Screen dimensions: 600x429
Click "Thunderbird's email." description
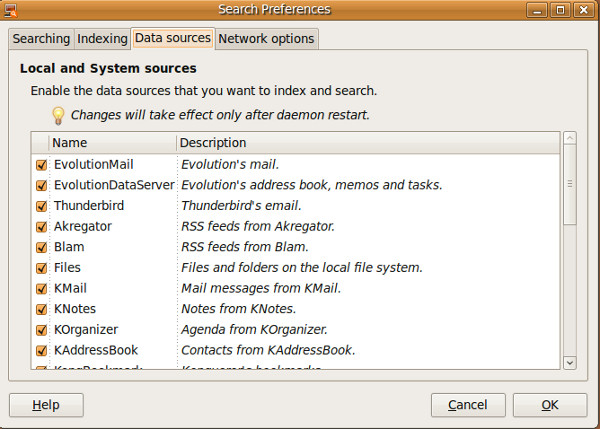(241, 206)
